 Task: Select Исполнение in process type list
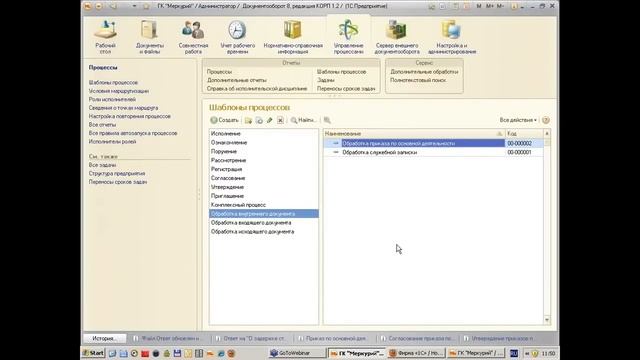coord(264,133)
